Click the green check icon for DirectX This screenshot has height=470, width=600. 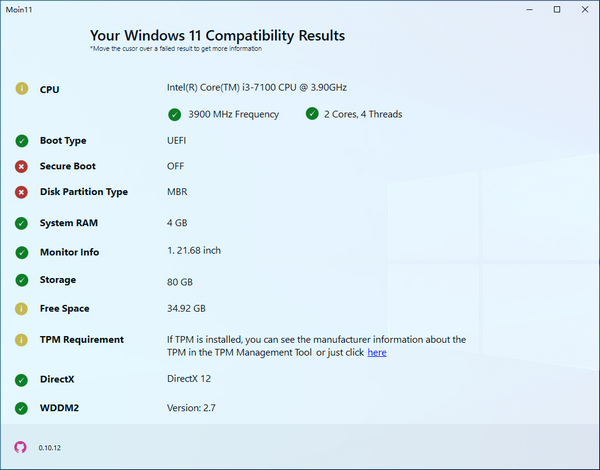click(x=21, y=380)
